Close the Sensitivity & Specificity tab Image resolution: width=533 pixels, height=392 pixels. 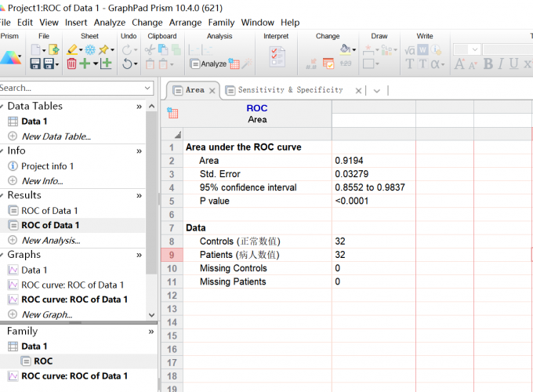tap(358, 91)
